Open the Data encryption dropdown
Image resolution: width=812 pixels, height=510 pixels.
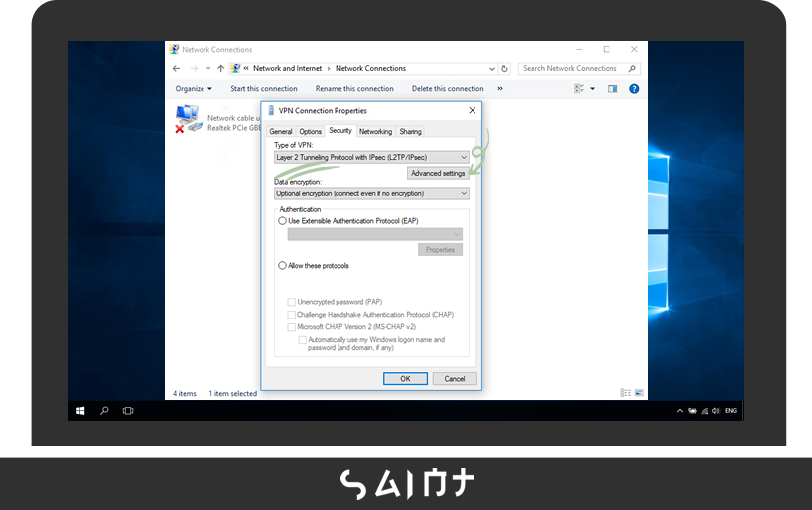click(x=371, y=193)
